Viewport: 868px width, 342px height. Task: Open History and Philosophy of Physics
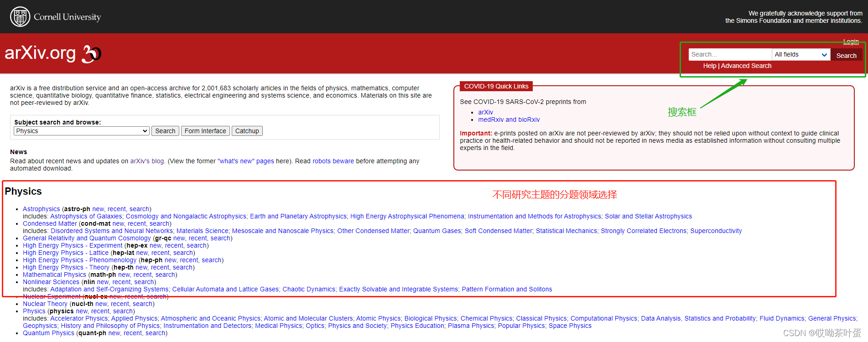point(110,326)
